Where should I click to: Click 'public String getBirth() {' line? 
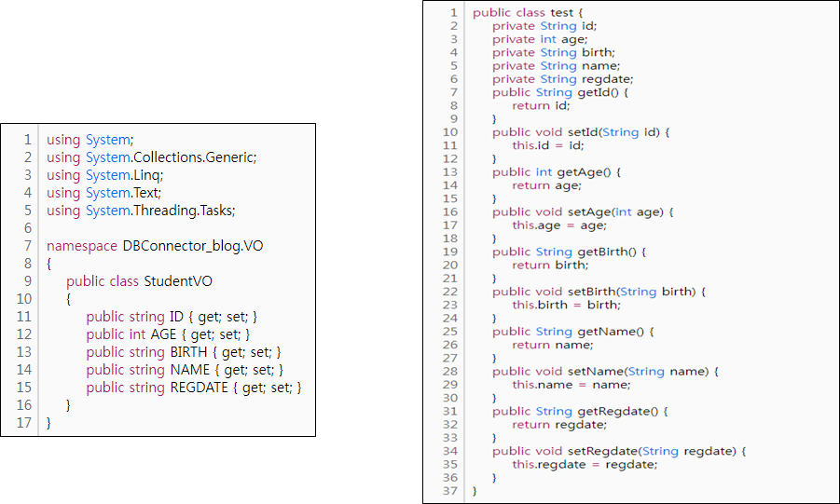pos(570,252)
